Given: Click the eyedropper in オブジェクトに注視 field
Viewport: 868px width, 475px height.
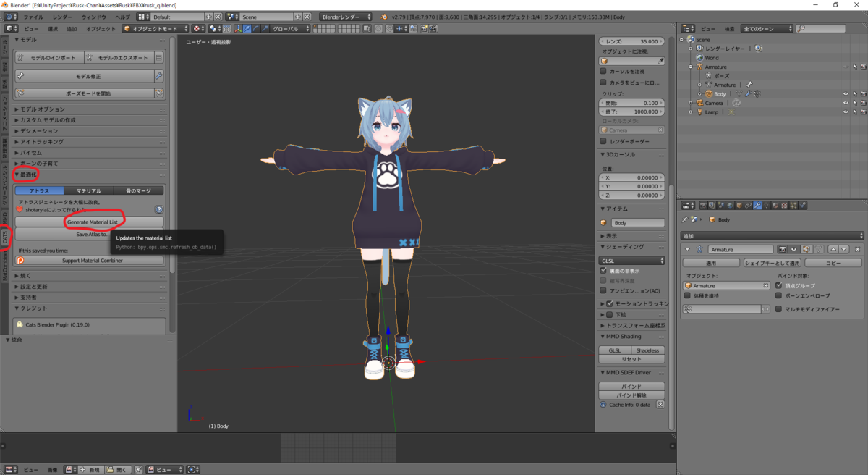Looking at the screenshot, I should tap(660, 61).
